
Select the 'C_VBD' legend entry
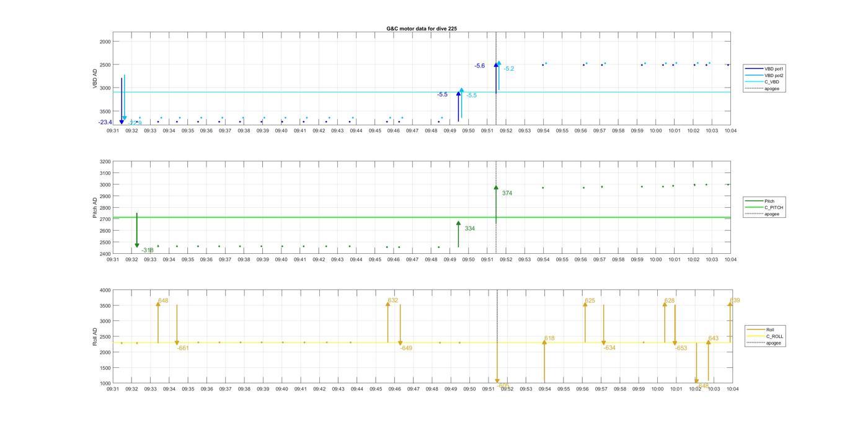click(762, 82)
